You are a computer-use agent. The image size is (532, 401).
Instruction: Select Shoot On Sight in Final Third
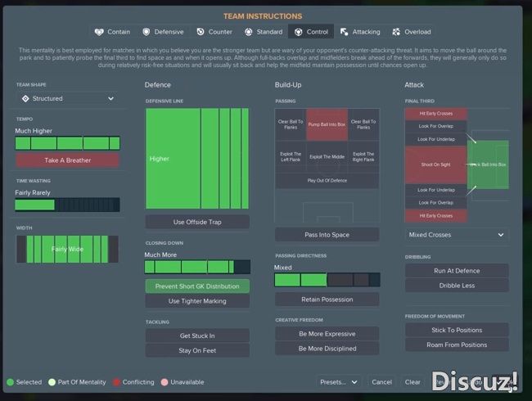tap(436, 164)
